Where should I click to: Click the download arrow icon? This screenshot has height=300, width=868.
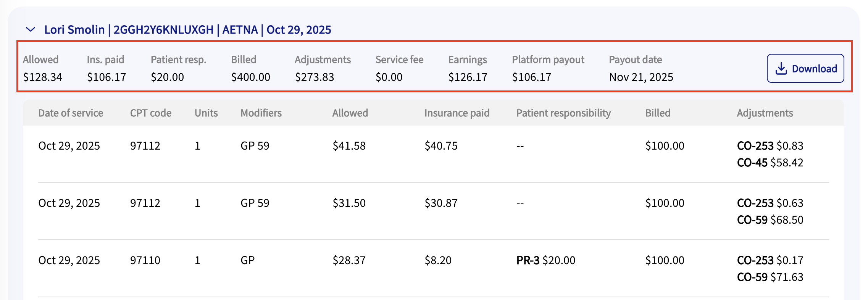[781, 69]
